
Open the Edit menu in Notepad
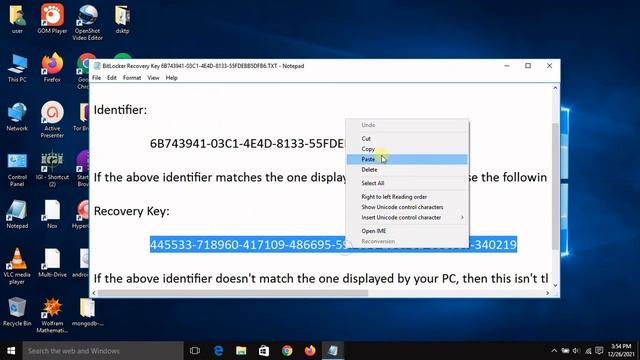click(x=112, y=78)
